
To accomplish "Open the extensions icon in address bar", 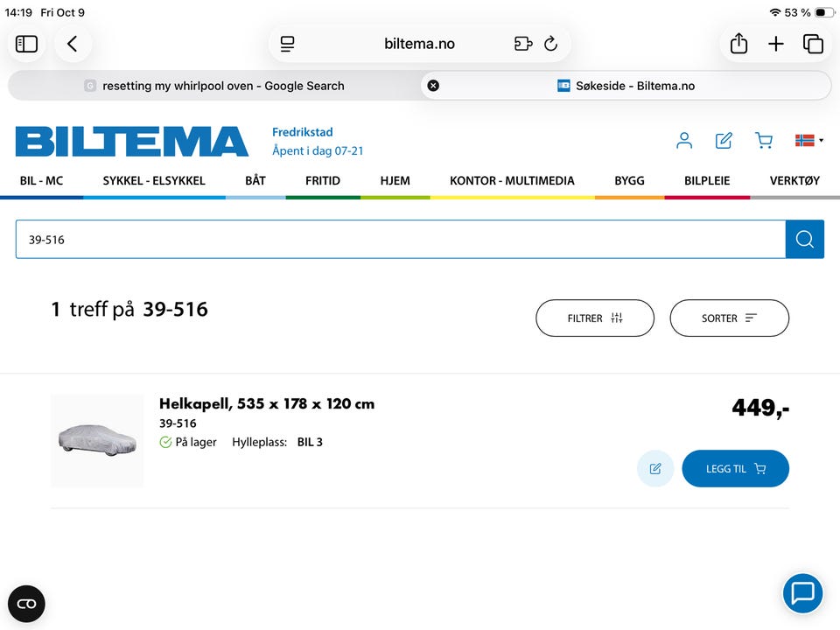I will pos(523,44).
